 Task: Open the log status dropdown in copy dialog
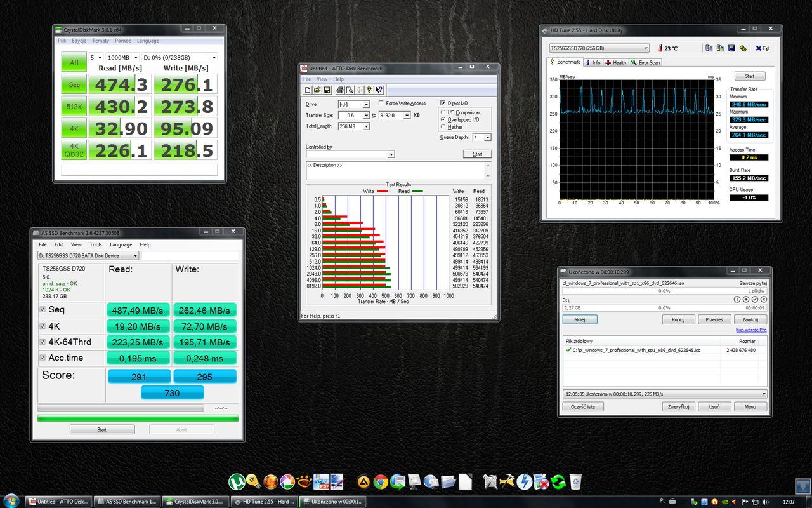(x=665, y=394)
